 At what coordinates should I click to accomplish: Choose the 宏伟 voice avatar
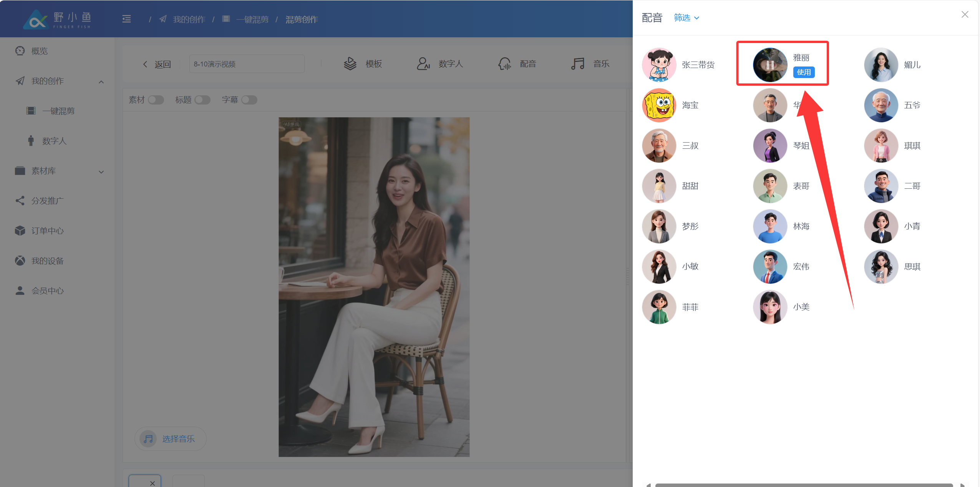click(x=770, y=267)
